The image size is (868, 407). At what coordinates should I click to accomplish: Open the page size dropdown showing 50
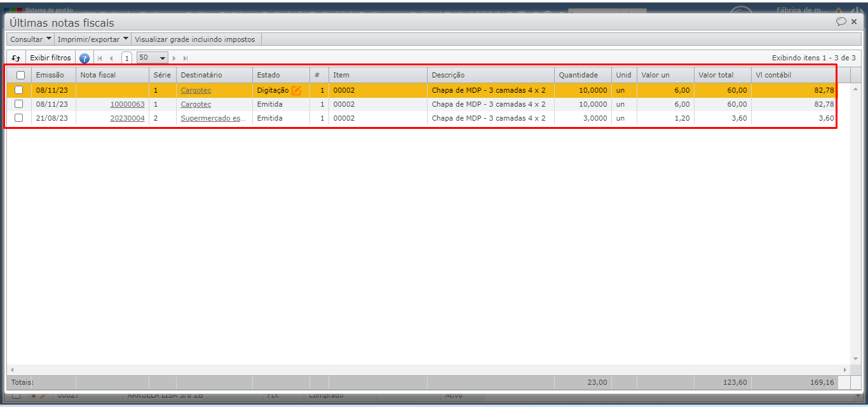(153, 58)
